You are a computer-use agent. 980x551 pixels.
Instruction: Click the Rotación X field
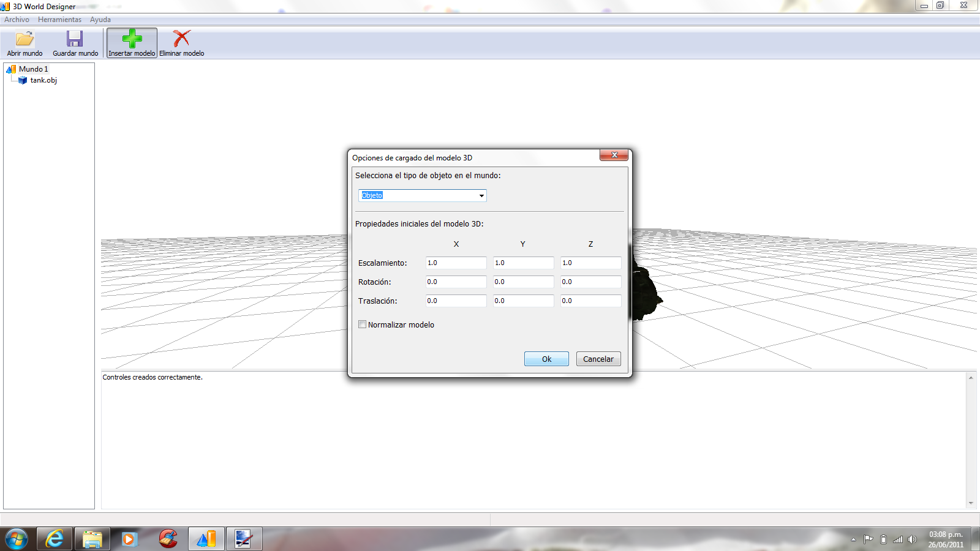pos(456,282)
